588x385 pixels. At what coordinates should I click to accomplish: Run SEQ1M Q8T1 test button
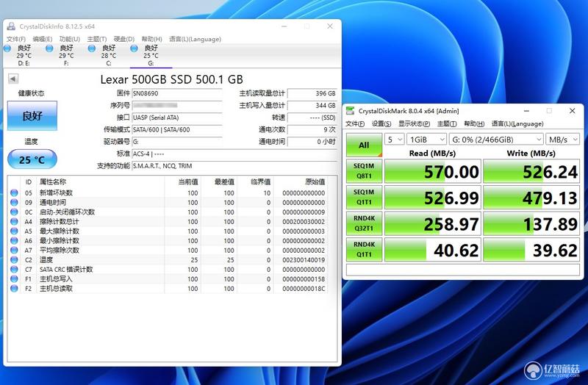coord(364,171)
